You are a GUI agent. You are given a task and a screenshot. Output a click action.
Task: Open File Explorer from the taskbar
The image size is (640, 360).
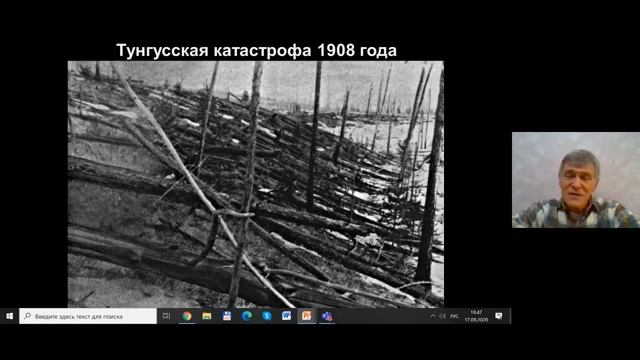click(207, 316)
